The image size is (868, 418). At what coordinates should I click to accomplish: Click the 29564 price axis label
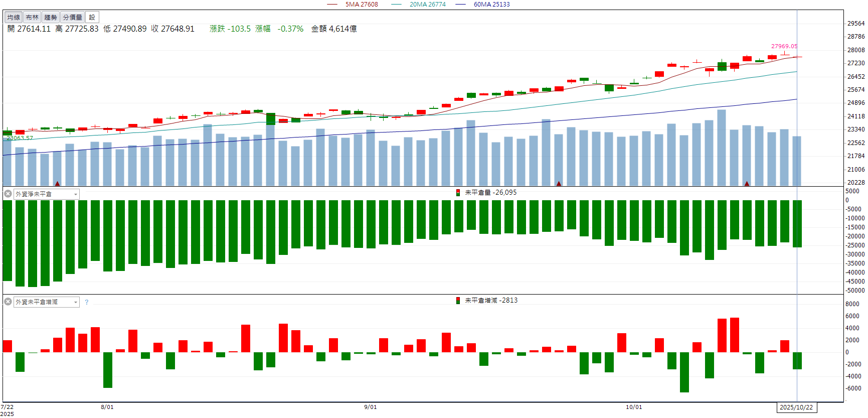pos(856,24)
